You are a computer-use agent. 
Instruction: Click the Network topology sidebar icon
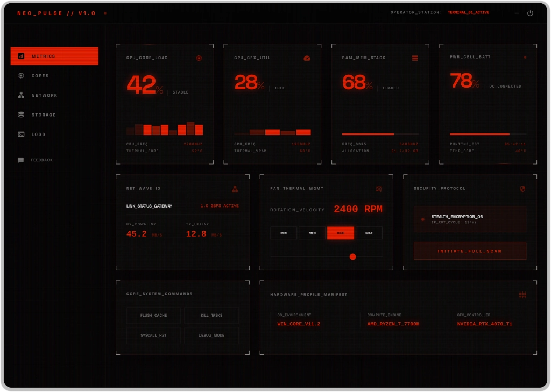21,95
